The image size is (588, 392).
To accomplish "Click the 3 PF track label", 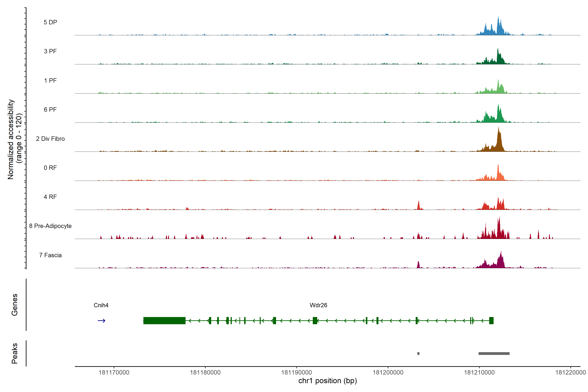I will point(50,51).
